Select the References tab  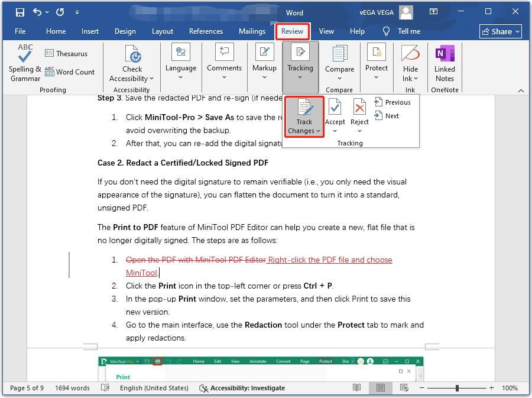coord(206,31)
